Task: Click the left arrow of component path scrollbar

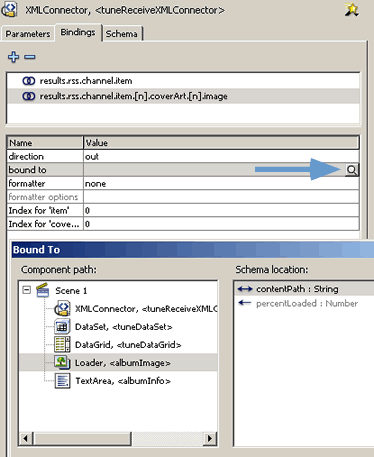Action: tap(26, 438)
